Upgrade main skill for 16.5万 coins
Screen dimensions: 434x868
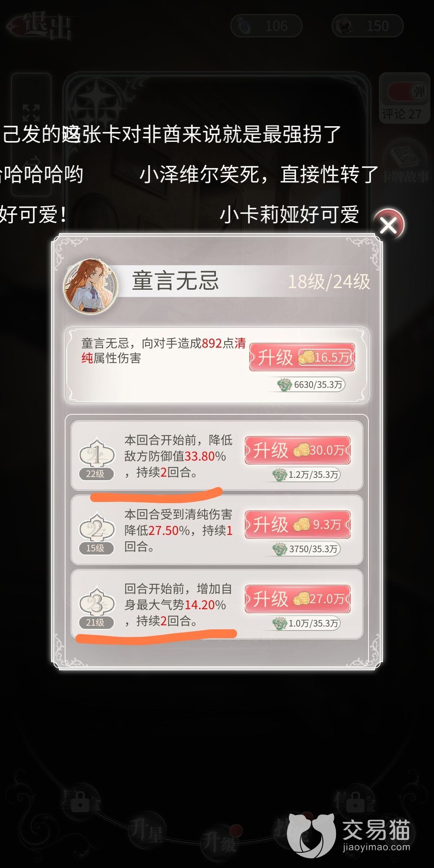tap(302, 357)
